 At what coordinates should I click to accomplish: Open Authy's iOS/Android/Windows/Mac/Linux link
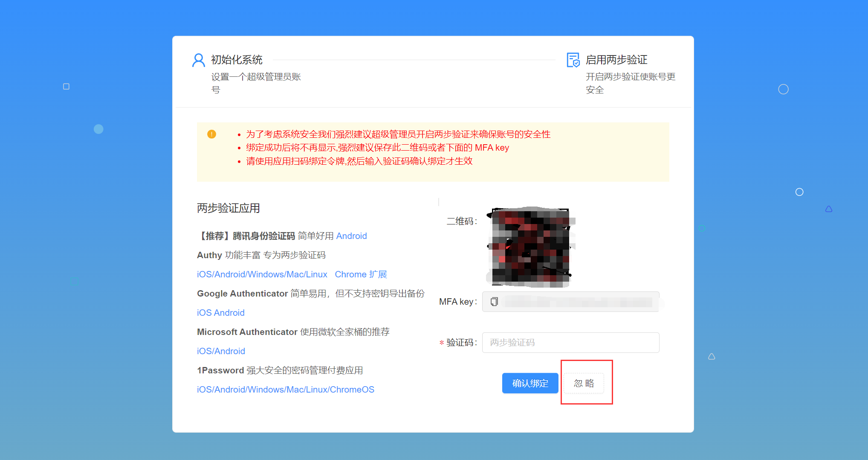tap(262, 274)
